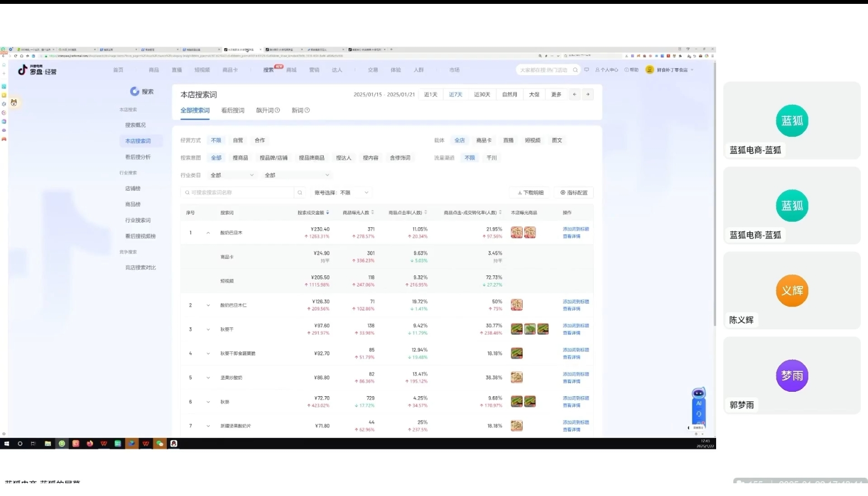Screen dimensions: 868x496
Task: Click the 指标配置 button
Action: pos(574,193)
